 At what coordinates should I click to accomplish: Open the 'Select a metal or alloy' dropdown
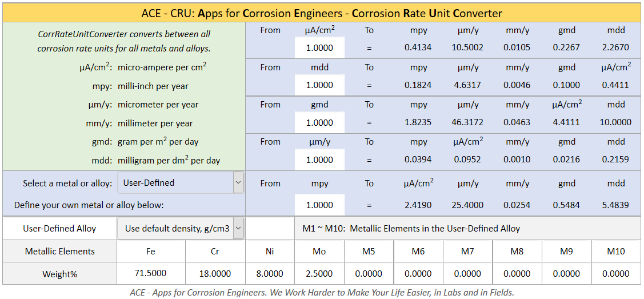[x=181, y=183]
